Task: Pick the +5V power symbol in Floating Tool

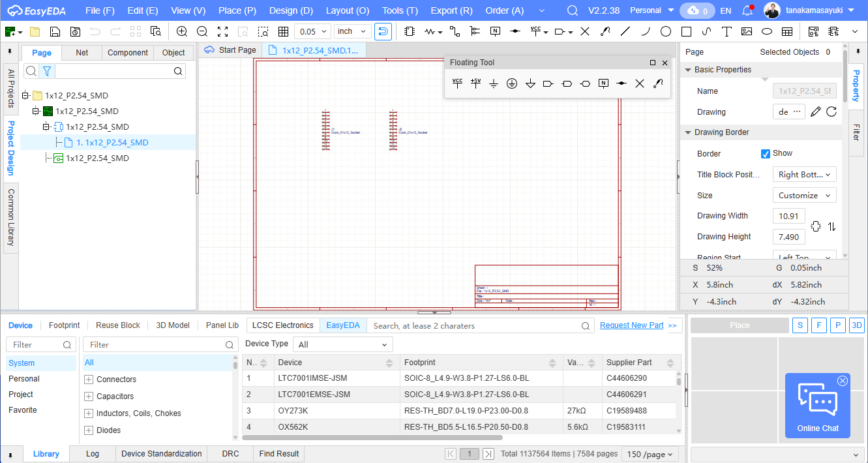Action: click(475, 83)
